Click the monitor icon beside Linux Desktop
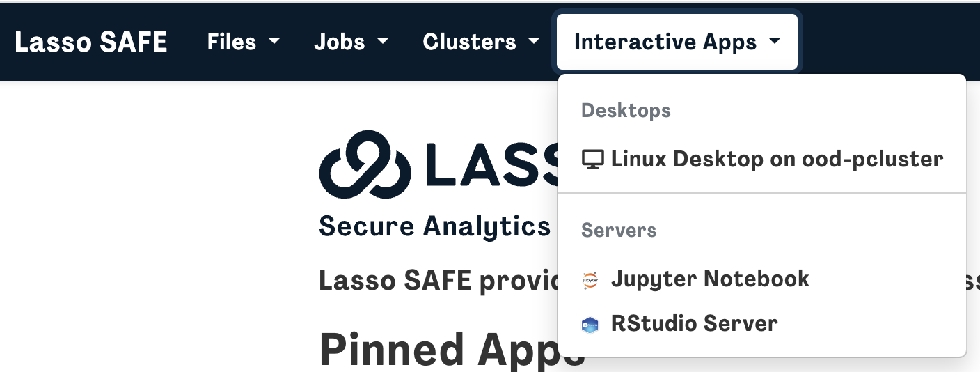The image size is (980, 372). coord(592,160)
